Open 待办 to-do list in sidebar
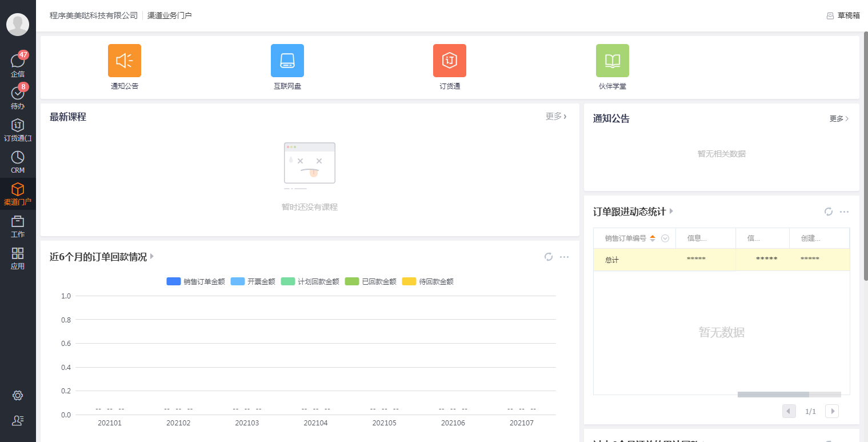 point(18,97)
